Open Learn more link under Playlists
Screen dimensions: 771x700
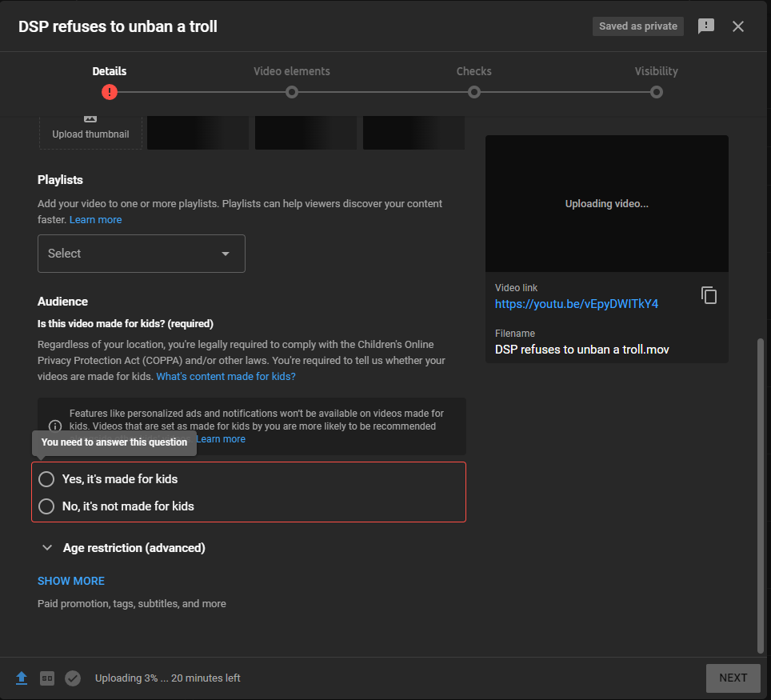click(95, 220)
